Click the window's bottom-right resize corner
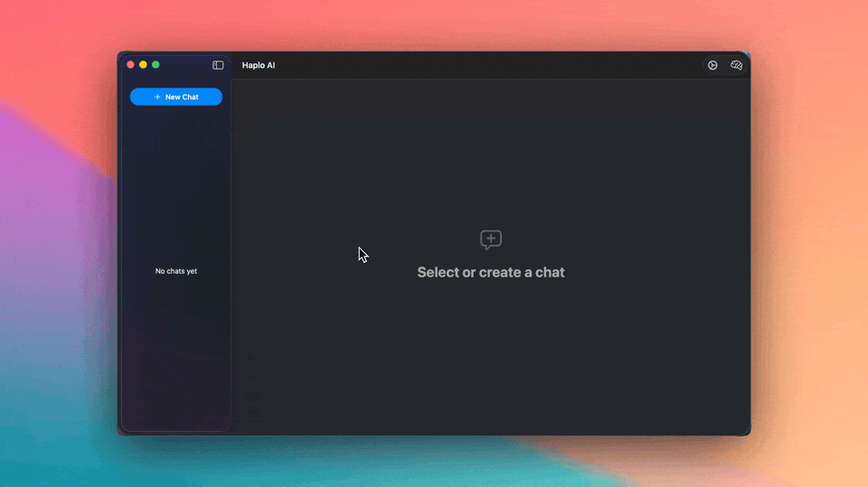The image size is (868, 487). [x=749, y=434]
